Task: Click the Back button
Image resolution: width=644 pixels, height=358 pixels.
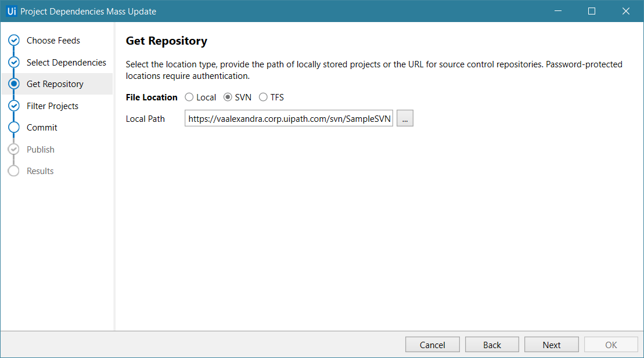Action: [492, 345]
